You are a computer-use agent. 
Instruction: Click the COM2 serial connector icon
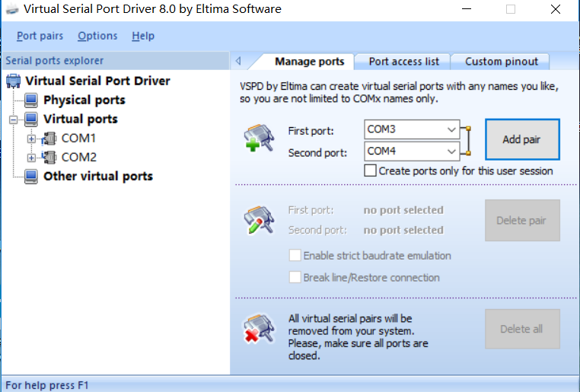click(49, 157)
